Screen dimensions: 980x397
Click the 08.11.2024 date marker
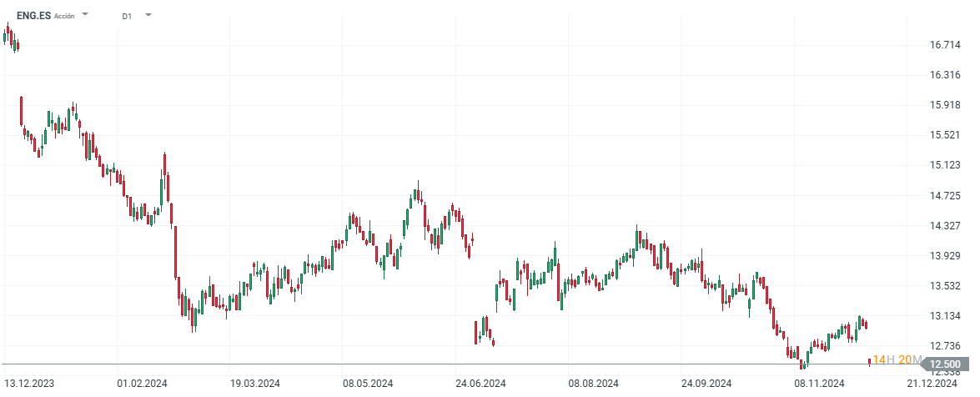[819, 384]
